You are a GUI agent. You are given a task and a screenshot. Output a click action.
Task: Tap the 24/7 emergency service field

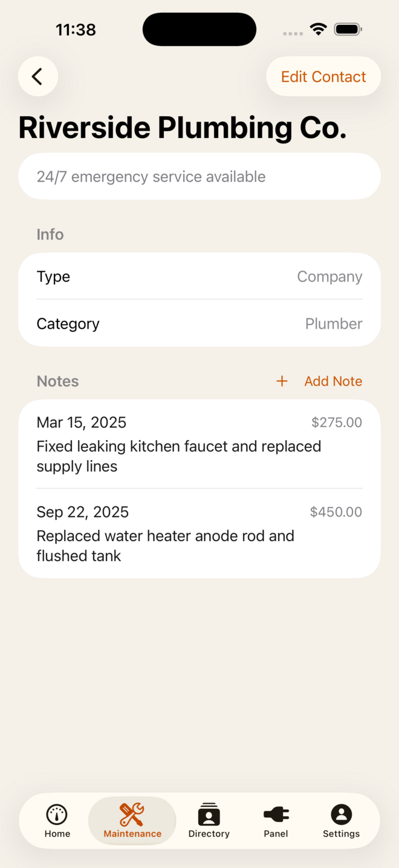pyautogui.click(x=199, y=177)
